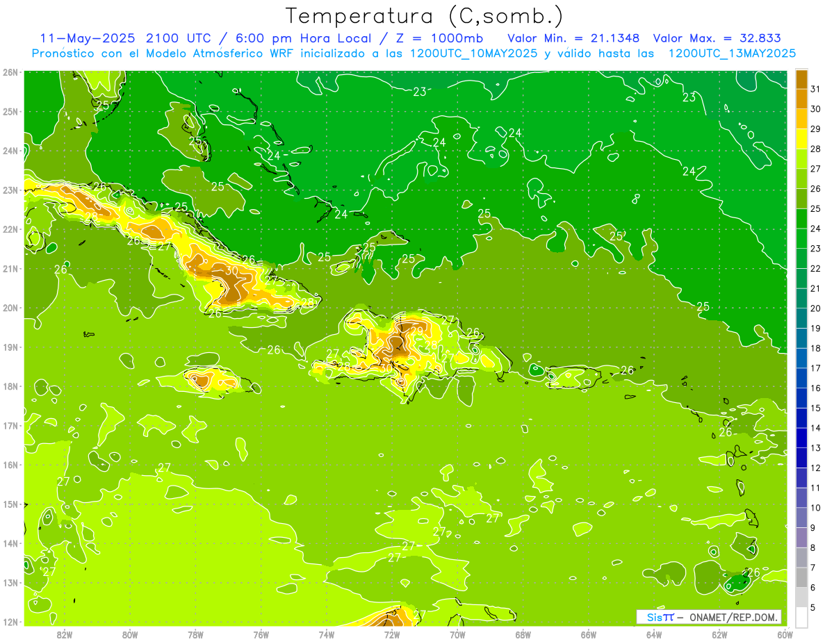The image size is (834, 644).
Task: Click the color scale label '5'
Action: [815, 607]
